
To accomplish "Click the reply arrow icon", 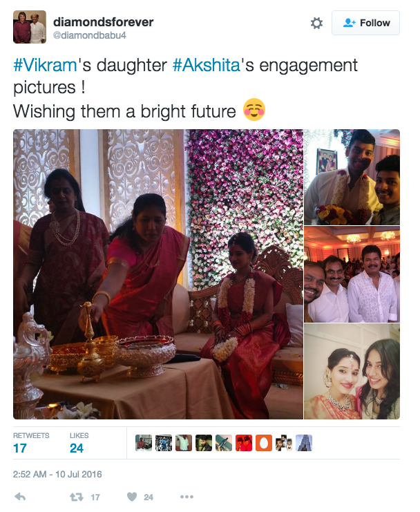I will 20,497.
